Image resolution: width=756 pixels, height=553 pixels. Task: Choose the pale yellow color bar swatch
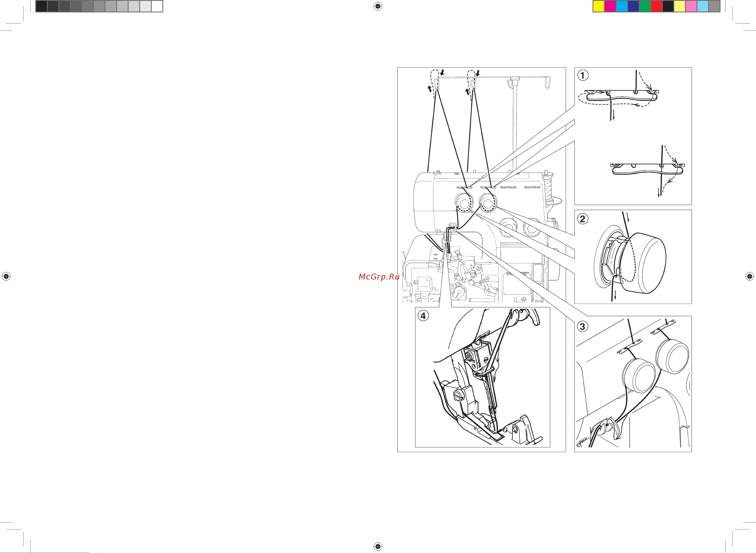pos(679,6)
